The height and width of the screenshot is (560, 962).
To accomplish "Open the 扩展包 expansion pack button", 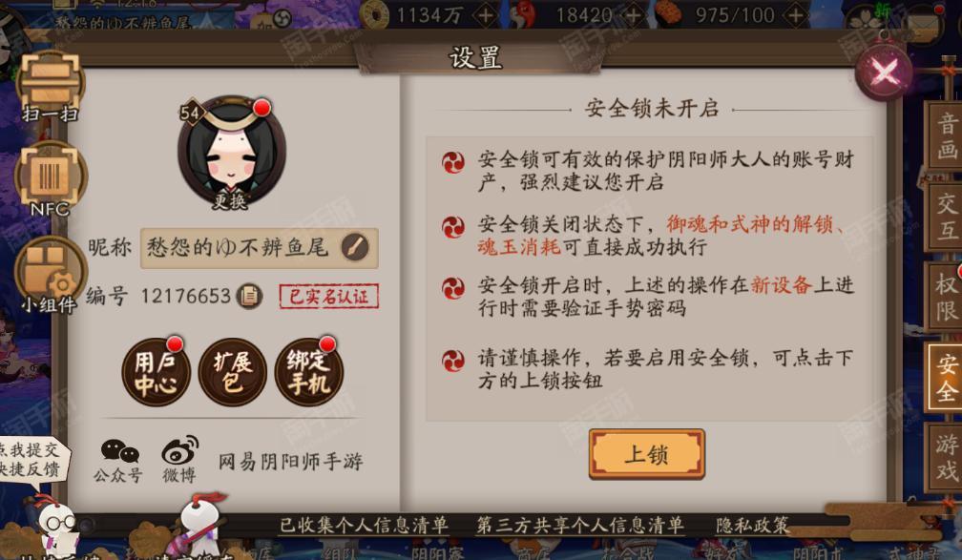I will point(233,372).
